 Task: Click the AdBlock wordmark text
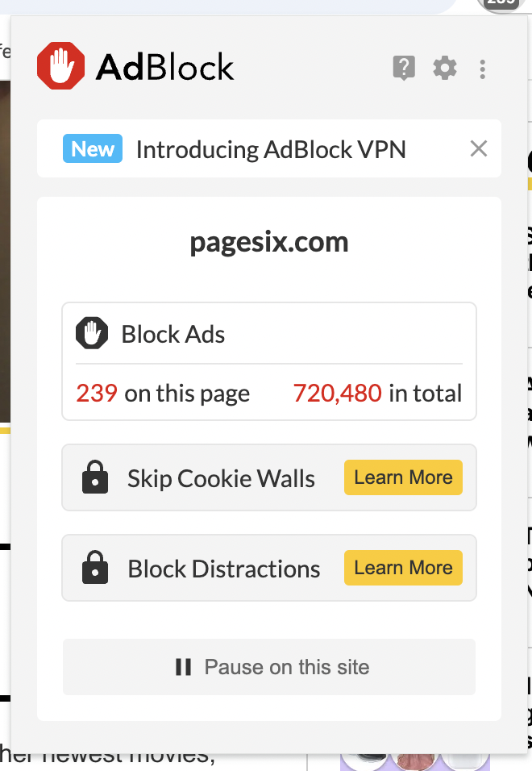coord(165,67)
